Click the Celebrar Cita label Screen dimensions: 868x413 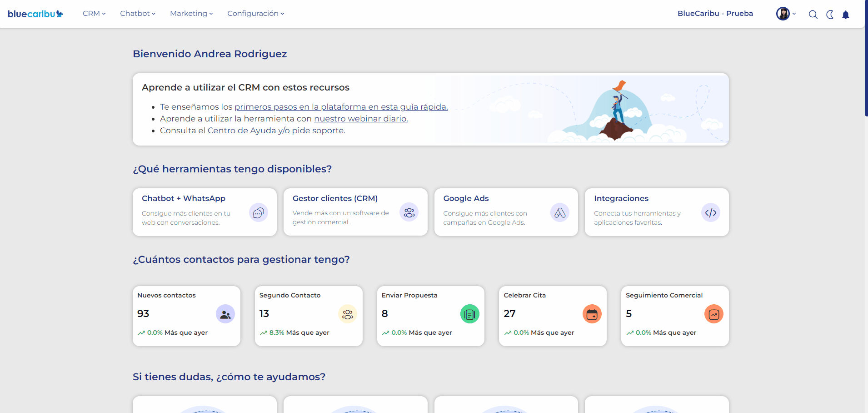point(525,295)
